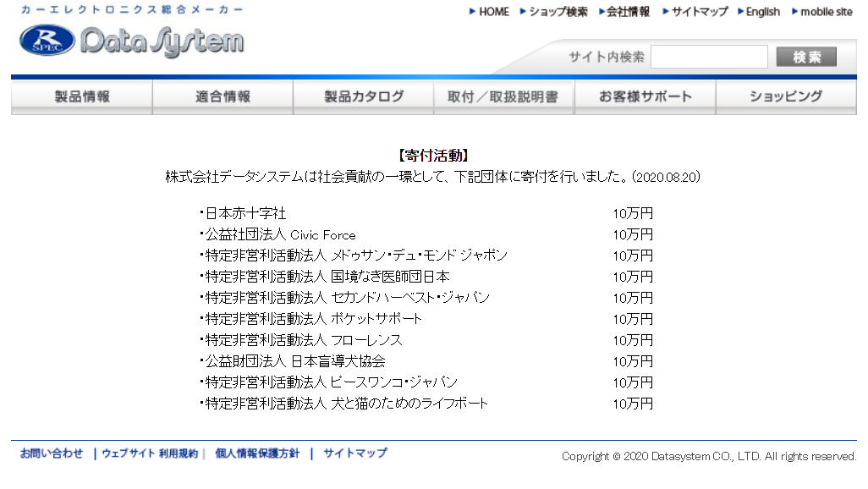Open the 適合情報 navigation tab
Image resolution: width=868 pixels, height=489 pixels.
click(222, 97)
